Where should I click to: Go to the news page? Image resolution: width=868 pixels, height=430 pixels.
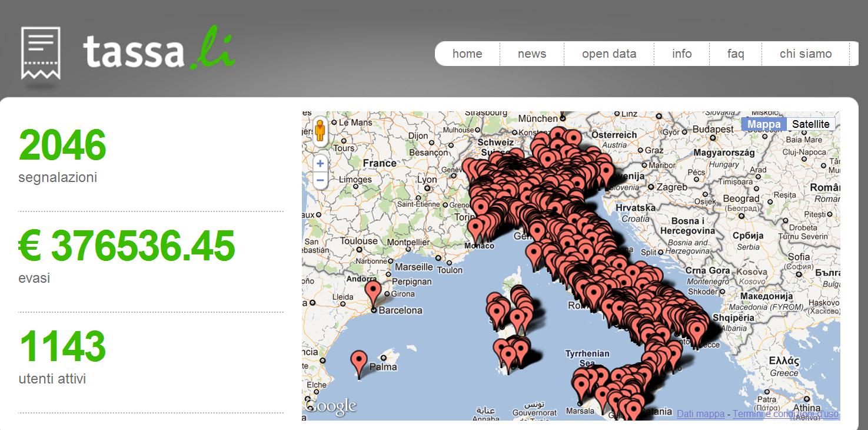[x=532, y=54]
